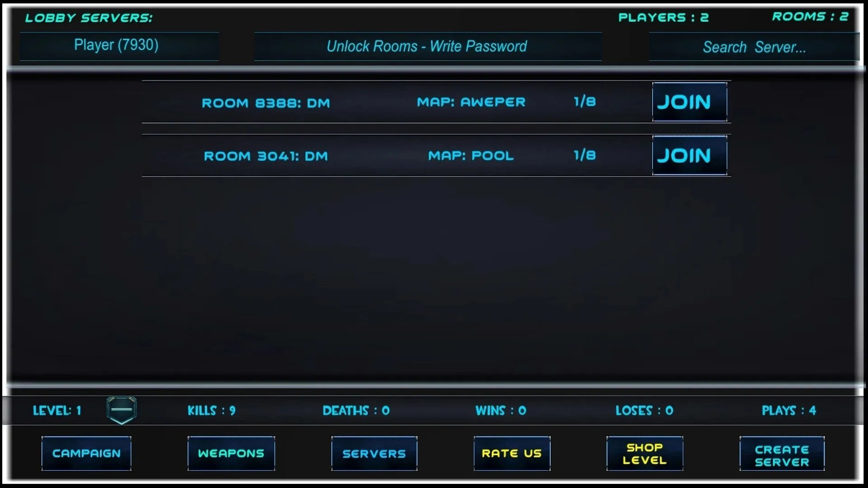
Task: Click KILLS stat display area
Action: (x=211, y=410)
